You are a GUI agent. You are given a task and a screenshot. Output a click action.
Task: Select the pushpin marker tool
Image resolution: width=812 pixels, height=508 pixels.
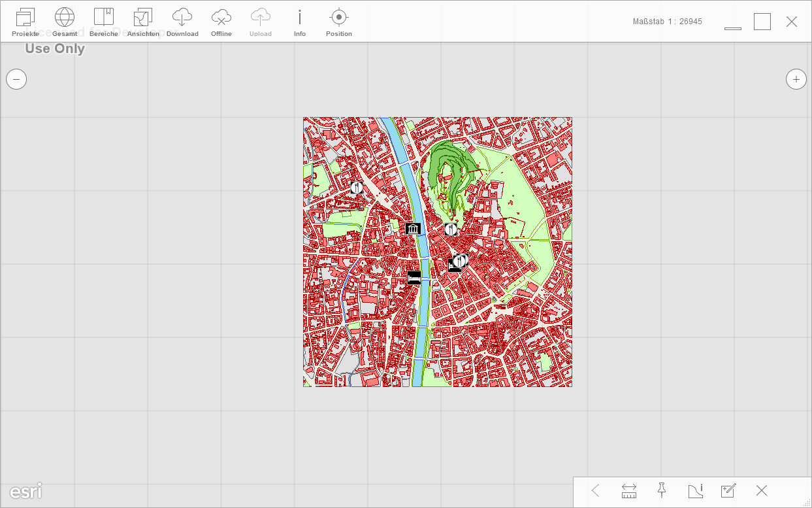click(662, 490)
